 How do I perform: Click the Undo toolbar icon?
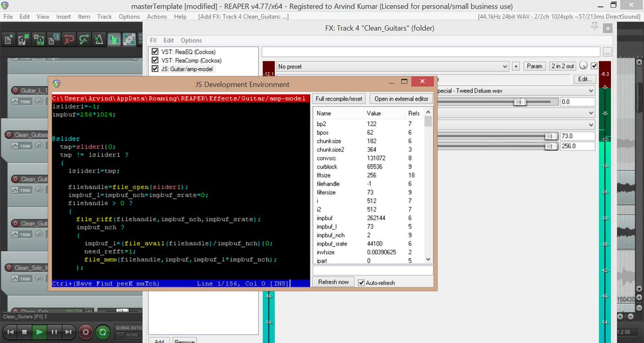tap(70, 39)
